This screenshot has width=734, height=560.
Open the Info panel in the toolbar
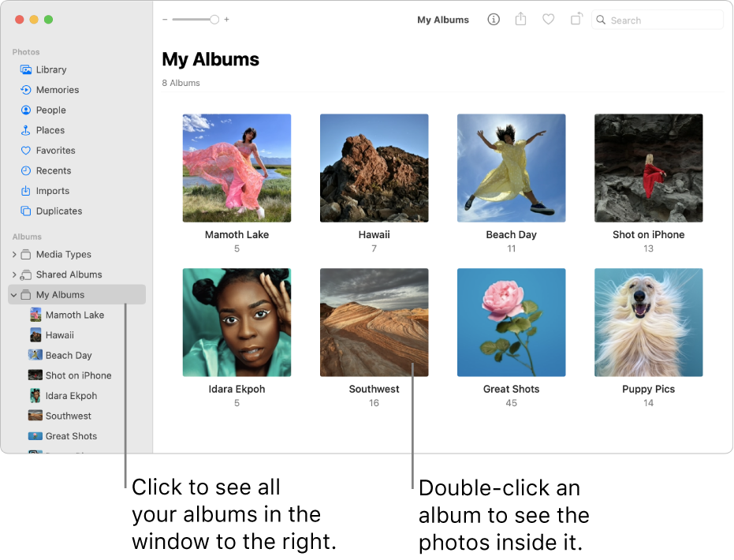[493, 20]
